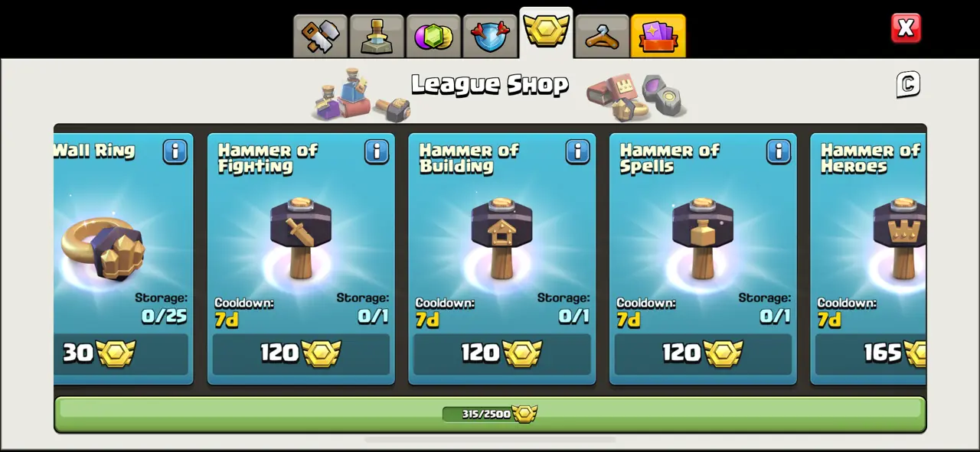Open the gems and coins tab
This screenshot has height=452, width=980.
click(x=433, y=36)
